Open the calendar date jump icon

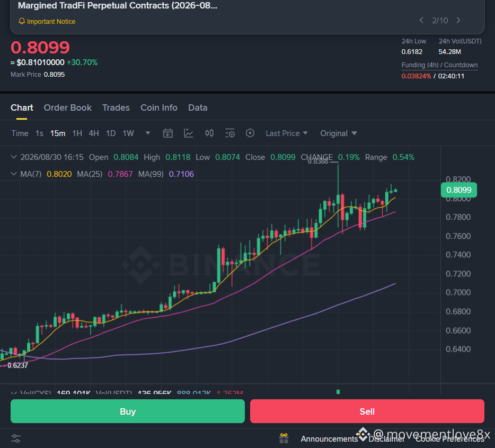click(x=168, y=133)
